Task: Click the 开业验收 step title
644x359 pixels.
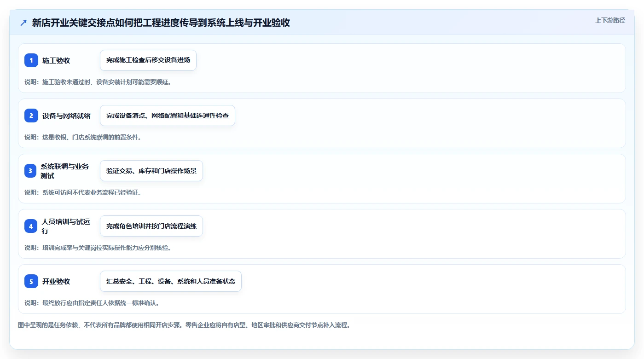Action: pos(56,281)
